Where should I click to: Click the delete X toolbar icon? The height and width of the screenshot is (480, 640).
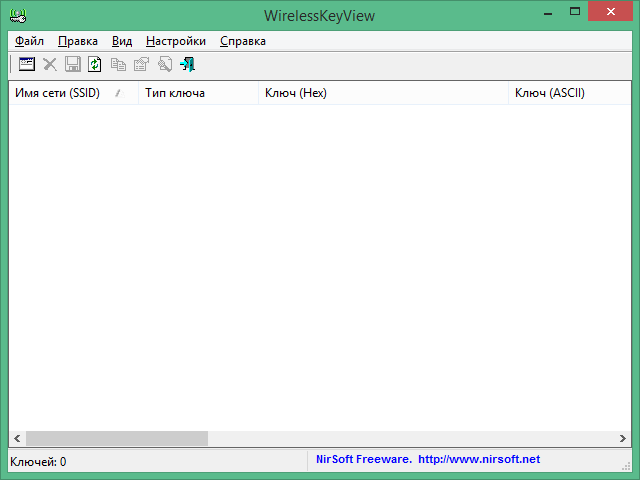[x=50, y=64]
